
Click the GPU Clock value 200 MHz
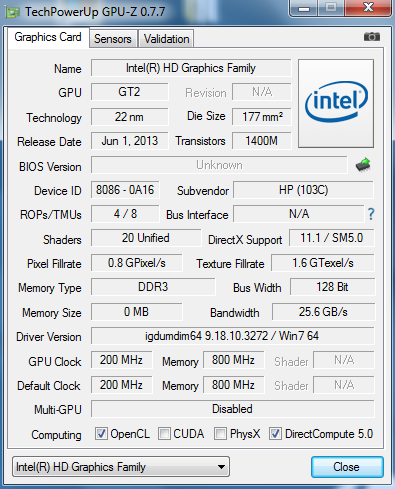[121, 360]
